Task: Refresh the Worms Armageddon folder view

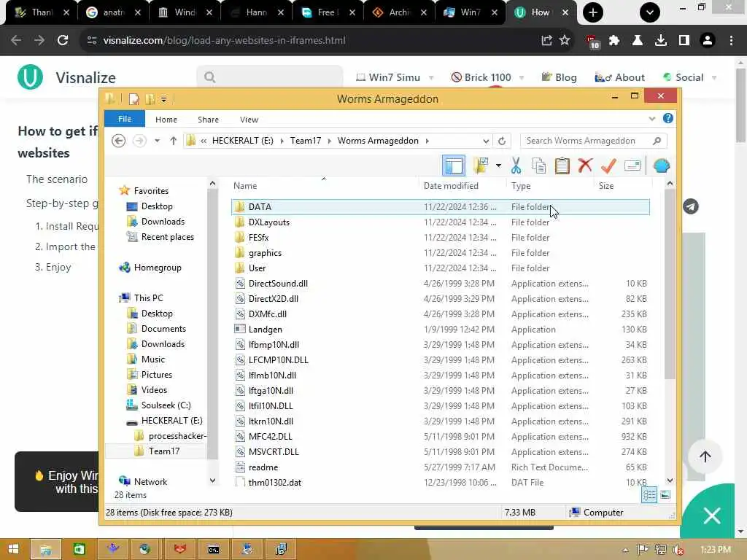Action: pyautogui.click(x=502, y=141)
